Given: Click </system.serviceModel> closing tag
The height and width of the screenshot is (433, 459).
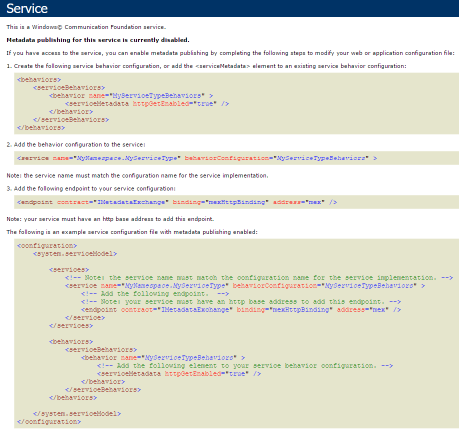Looking at the screenshot, I should tap(77, 414).
